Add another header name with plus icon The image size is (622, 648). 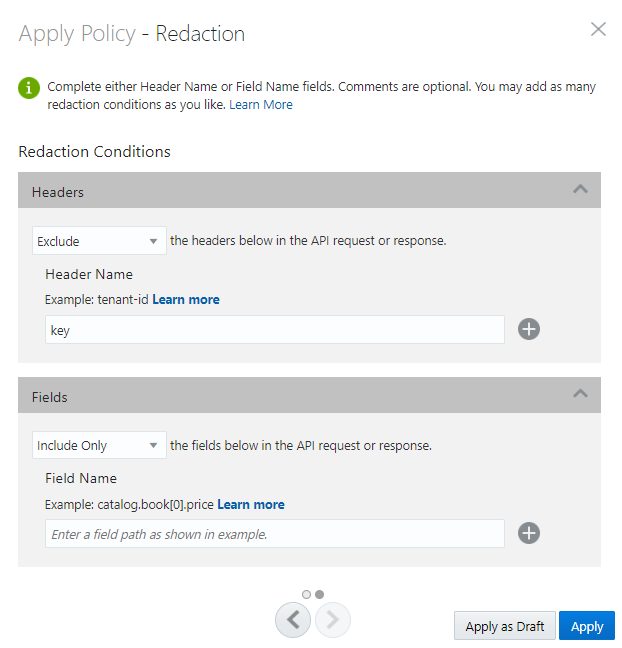point(529,329)
